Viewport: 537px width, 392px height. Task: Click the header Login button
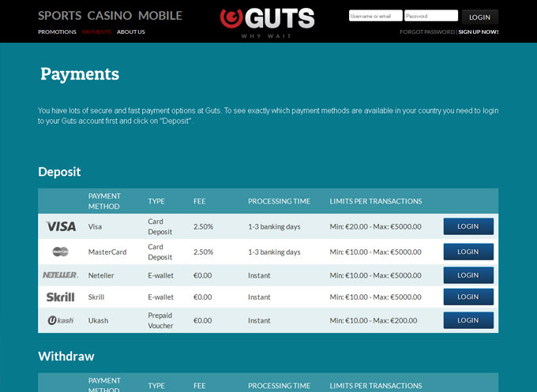(x=480, y=17)
